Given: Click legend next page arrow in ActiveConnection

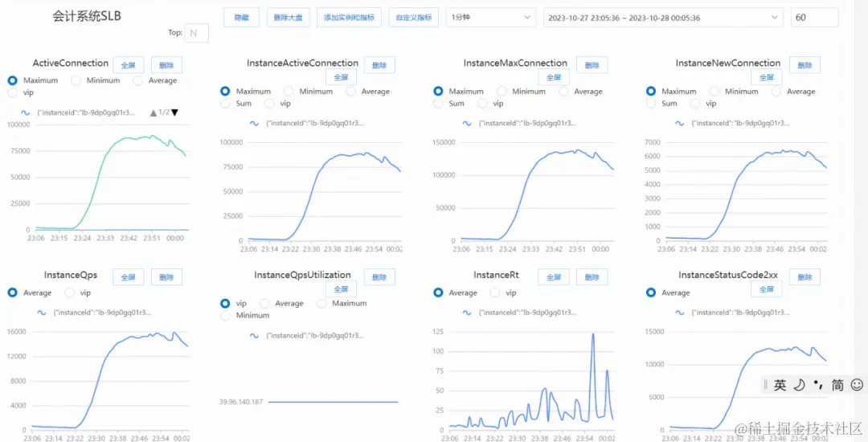Looking at the screenshot, I should coord(175,113).
